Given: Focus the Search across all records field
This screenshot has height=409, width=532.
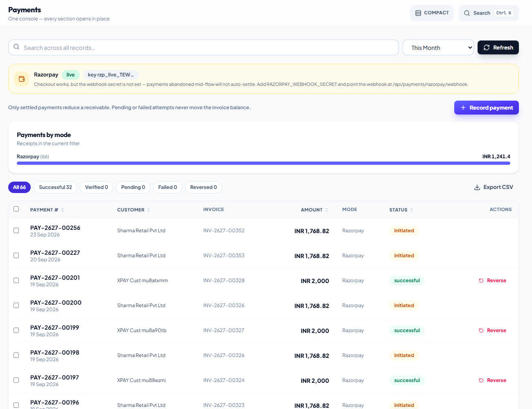Looking at the screenshot, I should coord(203,47).
